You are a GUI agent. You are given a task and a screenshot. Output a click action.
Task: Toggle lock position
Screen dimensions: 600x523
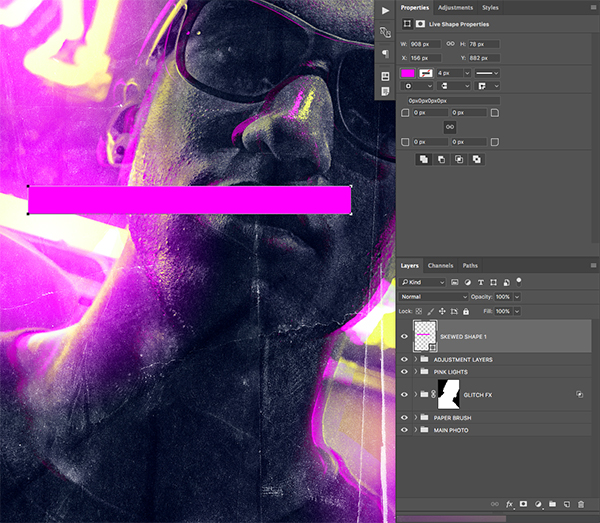pyautogui.click(x=442, y=311)
